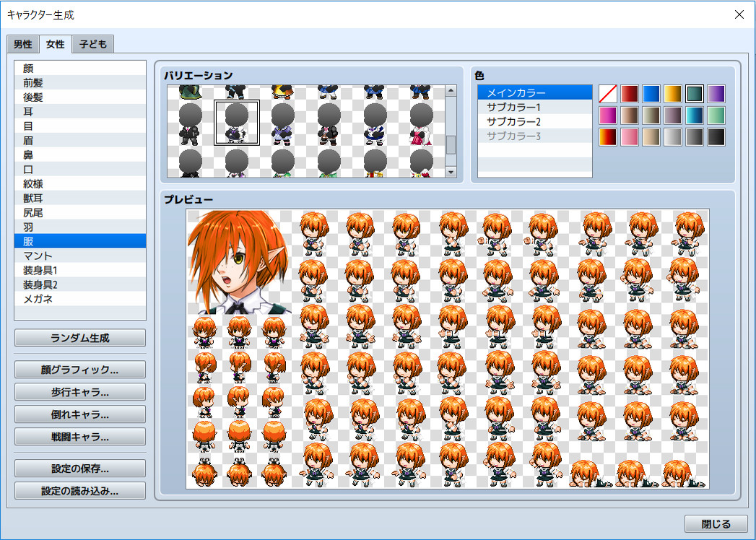Click the large face preview image
756x540 pixels.
[238, 261]
